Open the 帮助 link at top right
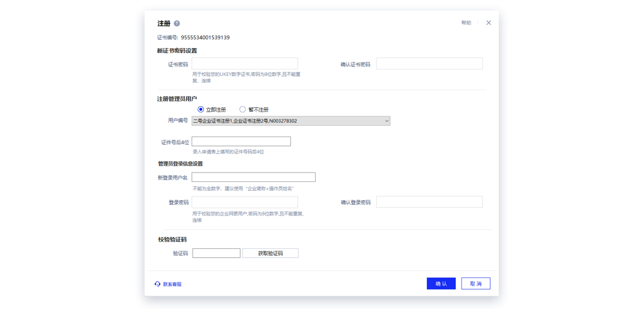644x309 pixels. click(x=466, y=23)
